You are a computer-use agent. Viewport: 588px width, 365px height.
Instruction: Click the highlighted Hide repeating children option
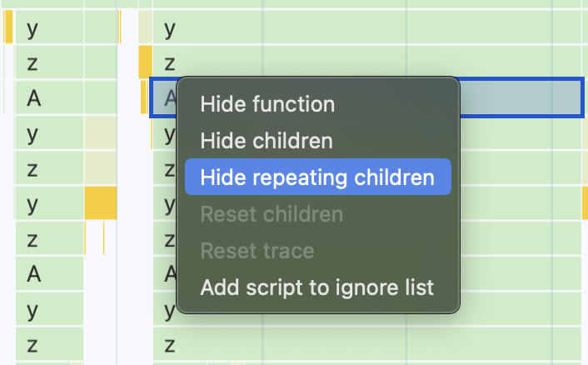coord(317,177)
